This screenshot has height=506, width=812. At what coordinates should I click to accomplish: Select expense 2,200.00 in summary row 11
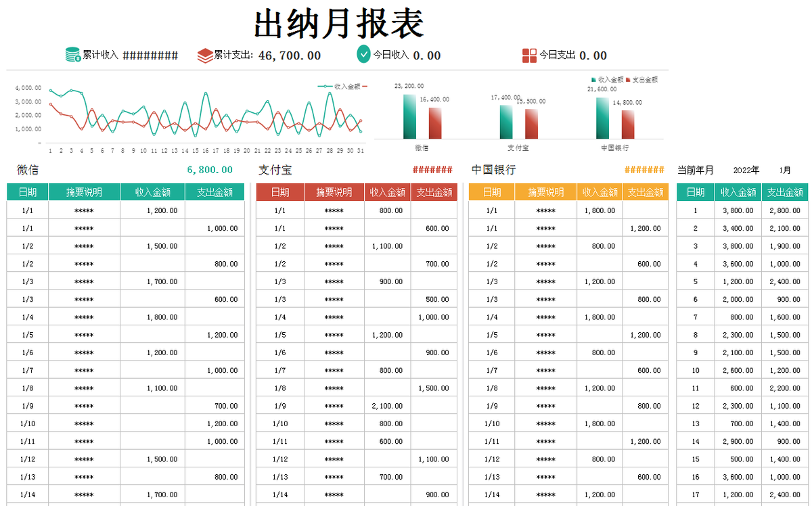click(x=785, y=388)
